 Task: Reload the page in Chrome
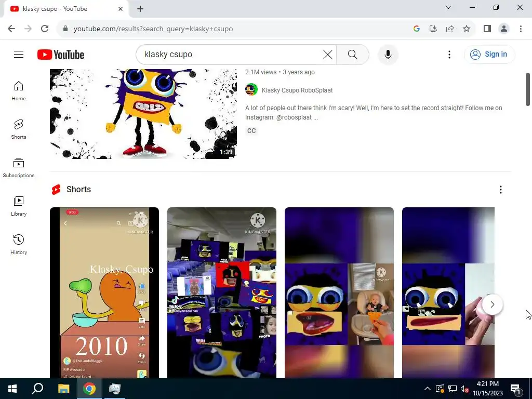click(45, 29)
